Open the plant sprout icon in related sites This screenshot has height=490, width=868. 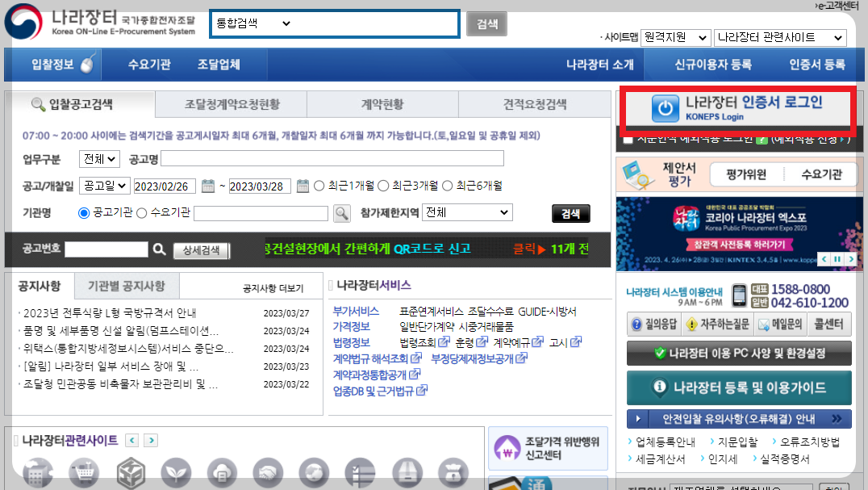[176, 473]
